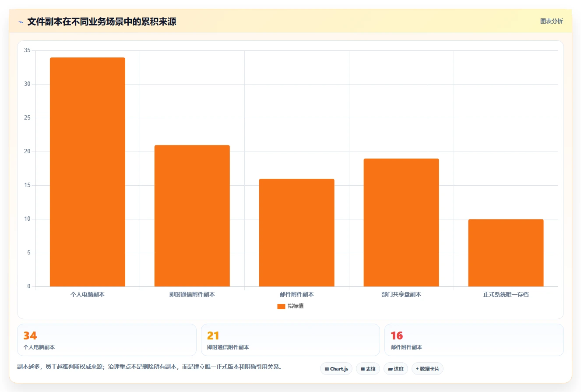The image size is (581, 392).
Task: Open the data card showing 16
Action: tap(474, 340)
